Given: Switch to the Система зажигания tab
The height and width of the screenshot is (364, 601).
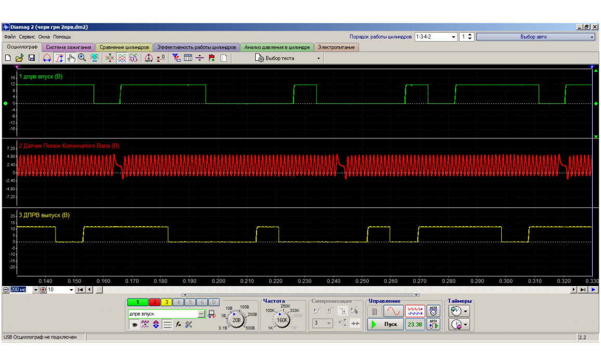Looking at the screenshot, I should (69, 47).
